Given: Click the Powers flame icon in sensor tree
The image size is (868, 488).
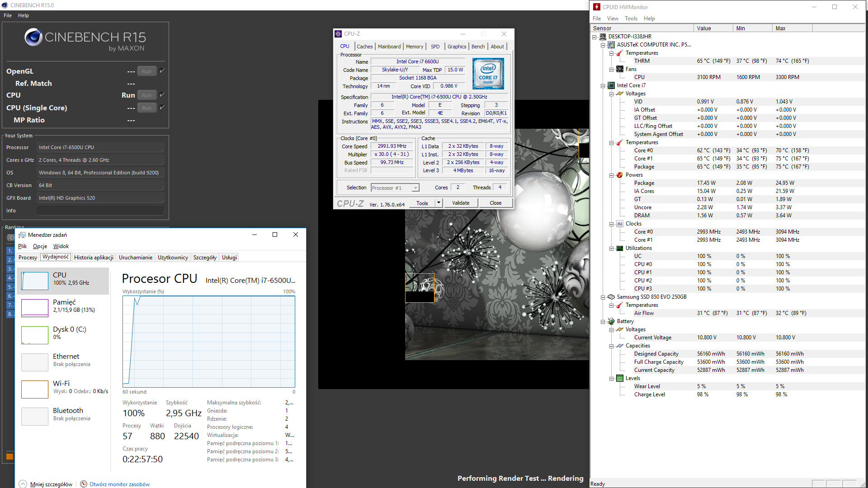Looking at the screenshot, I should pos(620,175).
